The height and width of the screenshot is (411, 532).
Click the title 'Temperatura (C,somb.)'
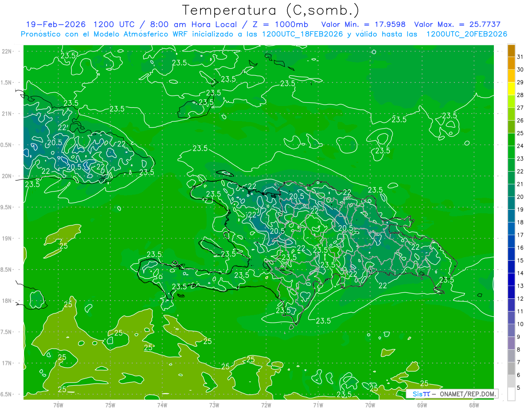click(271, 10)
